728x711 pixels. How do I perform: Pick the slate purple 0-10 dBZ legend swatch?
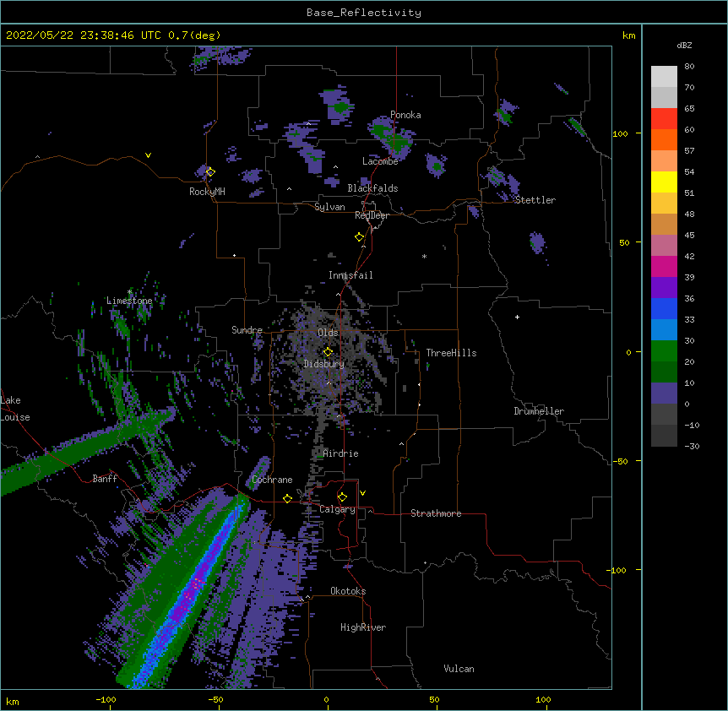[664, 393]
